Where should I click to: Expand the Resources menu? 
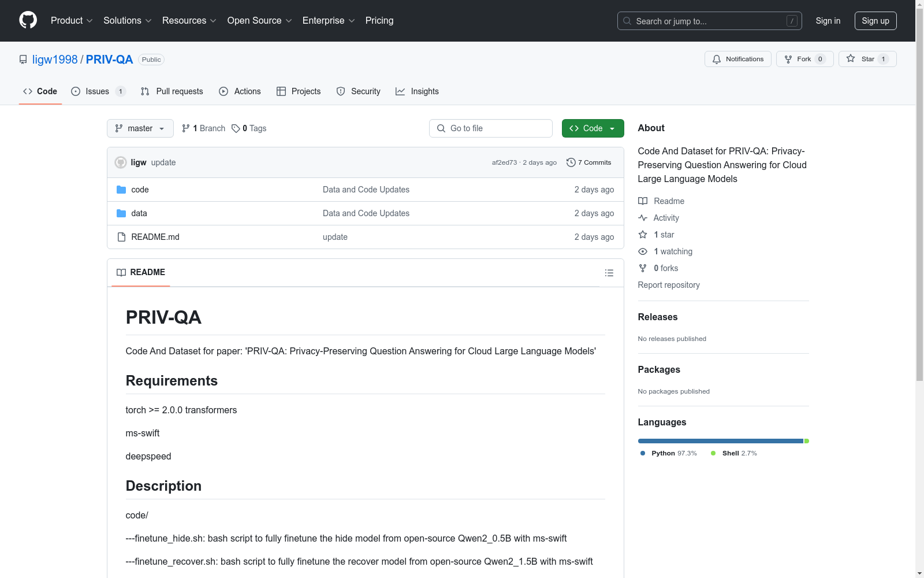(x=189, y=20)
